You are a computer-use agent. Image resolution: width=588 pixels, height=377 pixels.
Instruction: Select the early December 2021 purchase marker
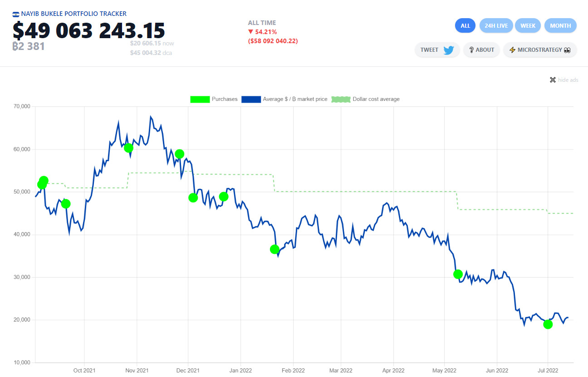(x=193, y=198)
